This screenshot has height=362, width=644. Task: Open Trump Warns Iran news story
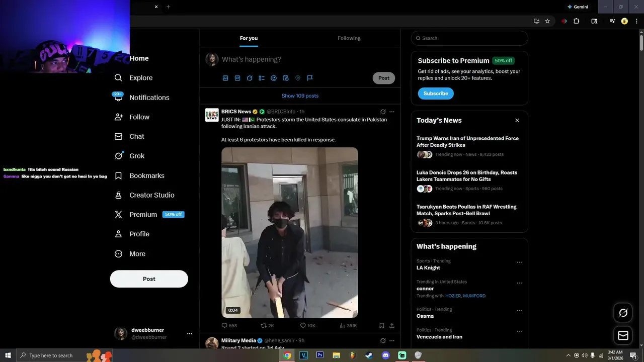469,146
